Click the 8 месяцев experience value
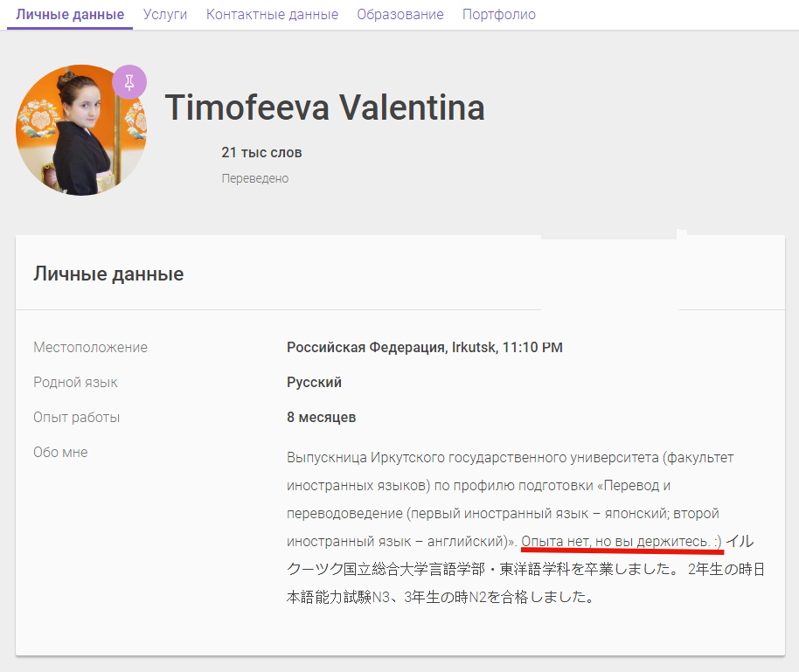The width and height of the screenshot is (799, 672). [321, 417]
